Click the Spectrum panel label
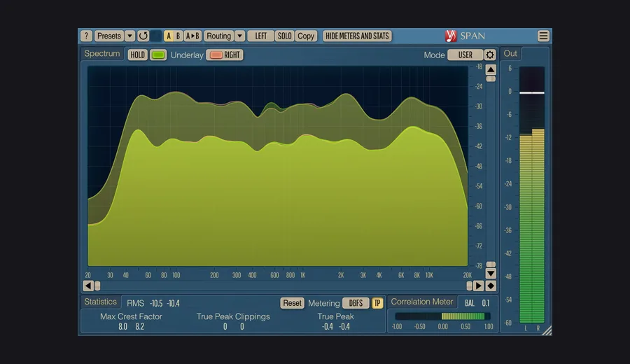630x364 pixels. click(102, 53)
